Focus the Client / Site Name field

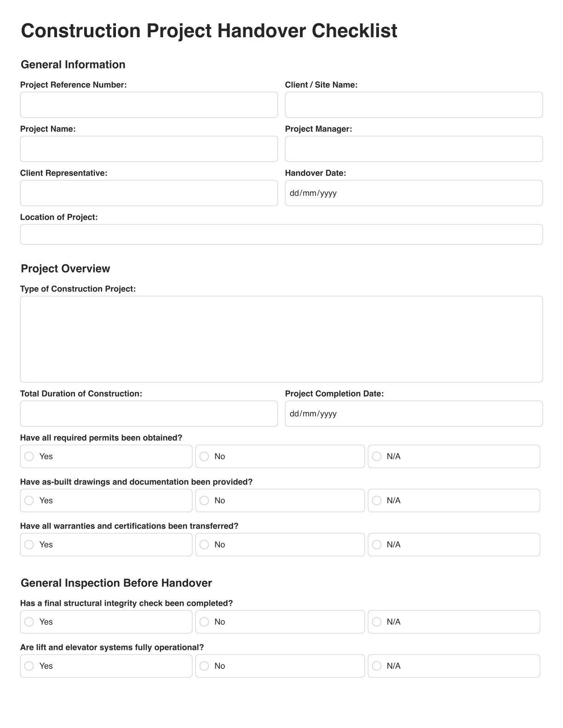(x=414, y=105)
